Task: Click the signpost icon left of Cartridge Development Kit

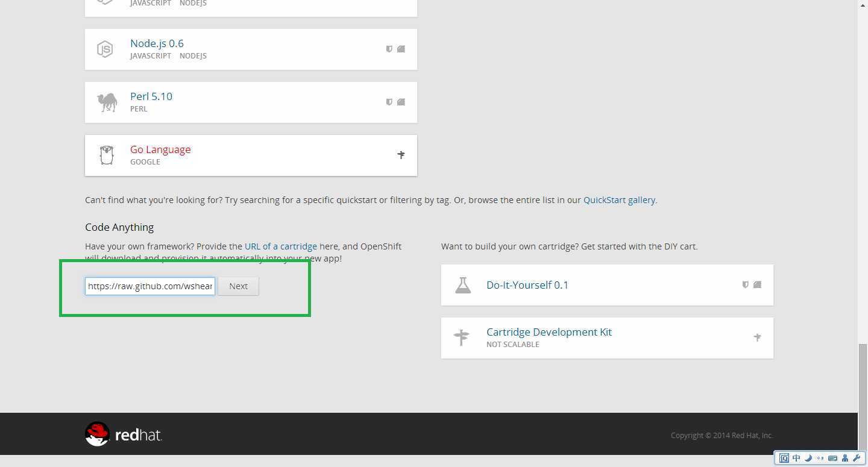Action: coord(461,338)
